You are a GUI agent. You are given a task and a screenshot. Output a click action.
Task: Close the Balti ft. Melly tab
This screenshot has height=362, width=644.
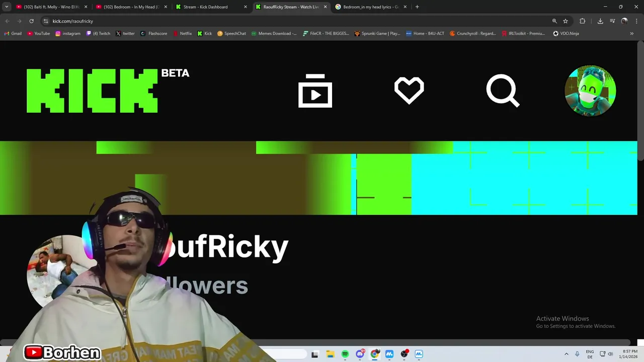coord(86,7)
